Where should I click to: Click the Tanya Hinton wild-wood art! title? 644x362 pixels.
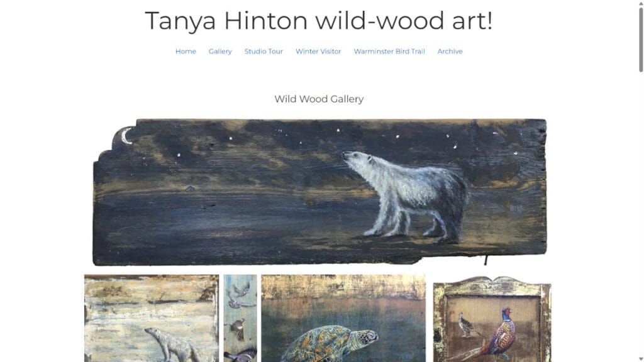click(x=319, y=21)
